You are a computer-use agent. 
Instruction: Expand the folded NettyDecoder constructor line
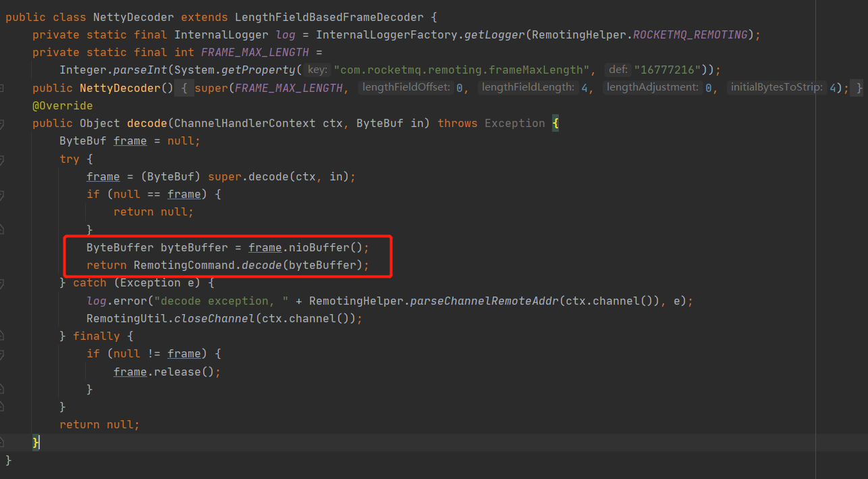point(2,89)
